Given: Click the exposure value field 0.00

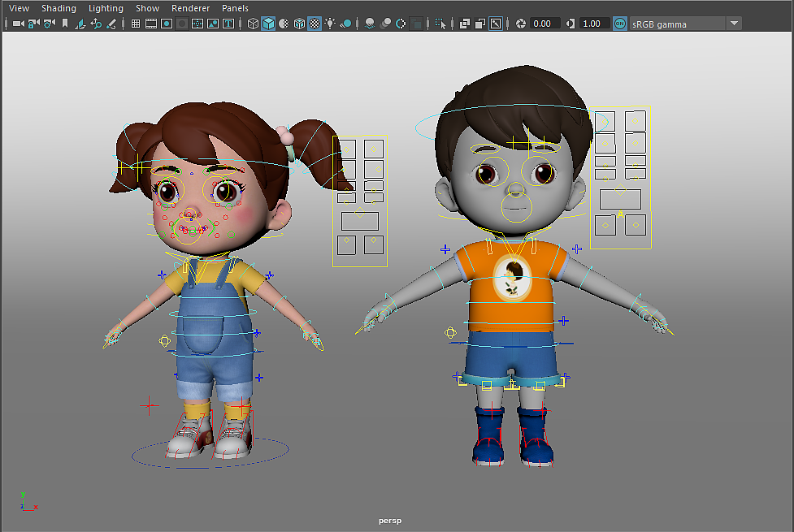Looking at the screenshot, I should click(545, 24).
